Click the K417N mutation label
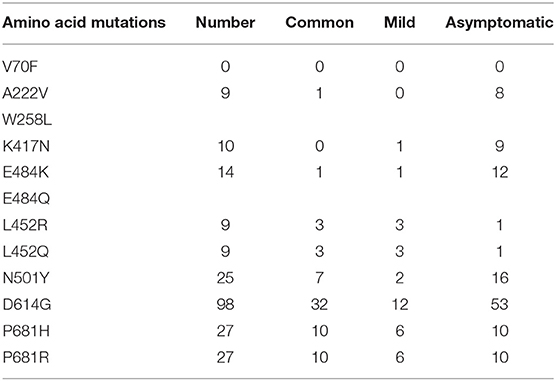The width and height of the screenshot is (556, 381). coord(26,146)
